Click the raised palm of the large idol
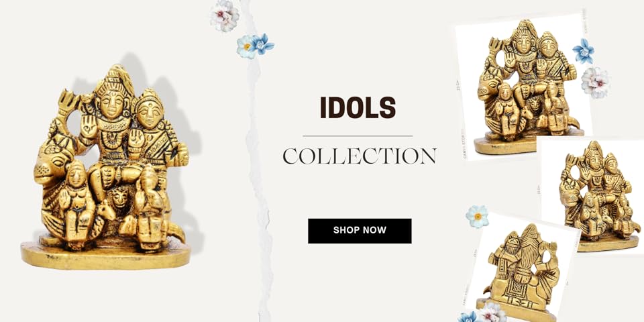The width and height of the screenshot is (644, 322). tap(88, 125)
